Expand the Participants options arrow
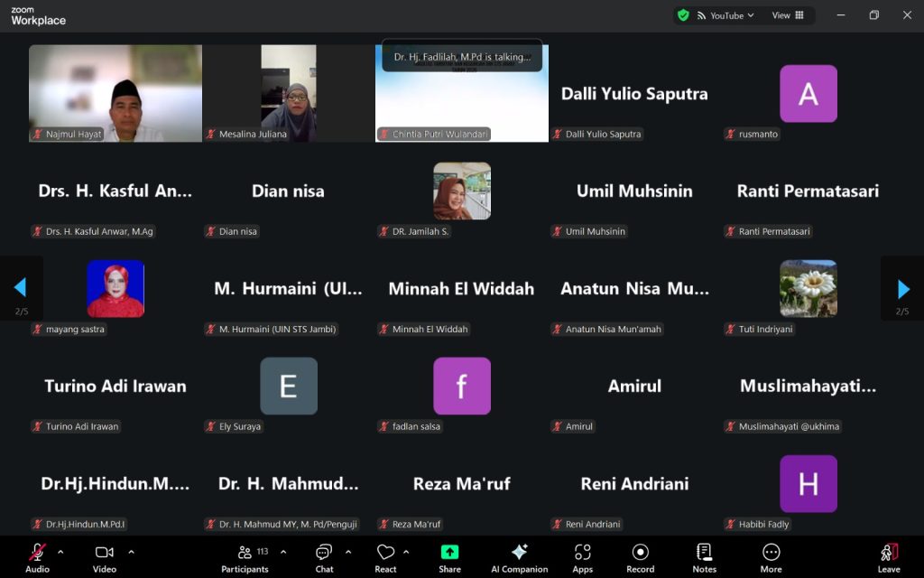This screenshot has height=578, width=924. [x=283, y=552]
